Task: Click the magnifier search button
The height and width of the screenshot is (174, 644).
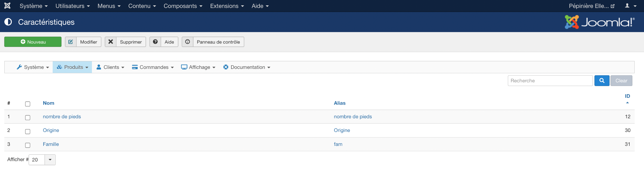Action: (602, 81)
